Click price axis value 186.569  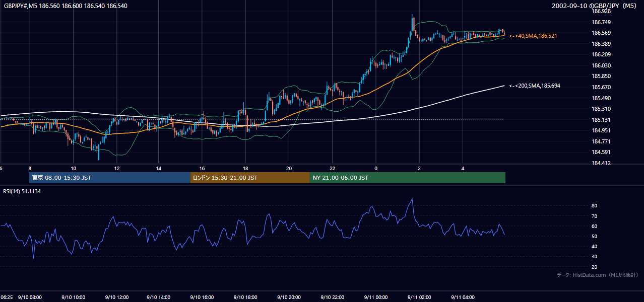click(x=601, y=33)
